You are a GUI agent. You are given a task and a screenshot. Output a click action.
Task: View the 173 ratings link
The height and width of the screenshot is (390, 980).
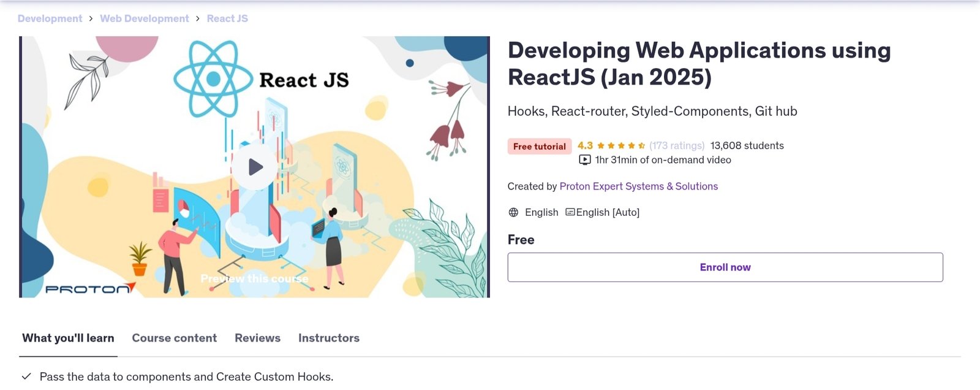[x=677, y=145]
